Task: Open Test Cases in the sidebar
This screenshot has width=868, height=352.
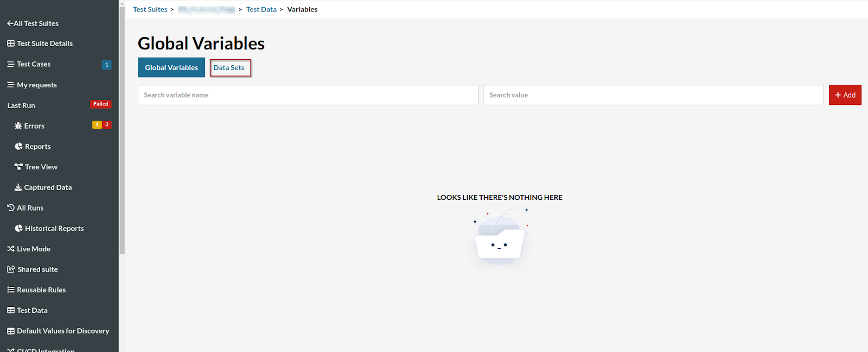Action: pyautogui.click(x=34, y=64)
